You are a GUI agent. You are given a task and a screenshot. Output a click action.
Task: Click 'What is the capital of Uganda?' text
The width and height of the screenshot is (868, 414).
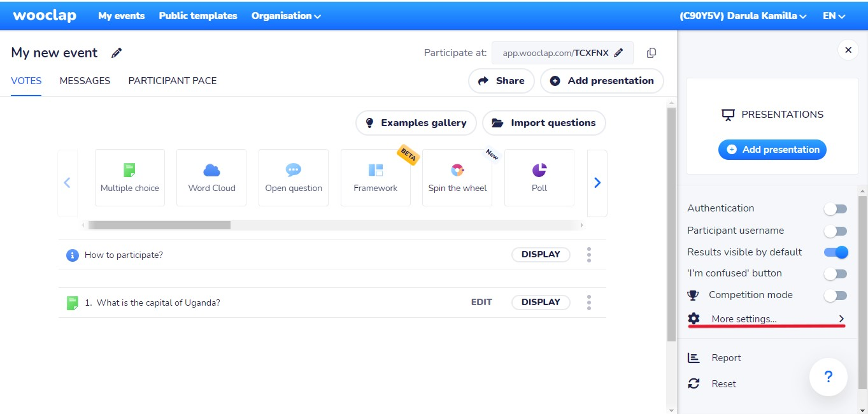[x=159, y=303]
